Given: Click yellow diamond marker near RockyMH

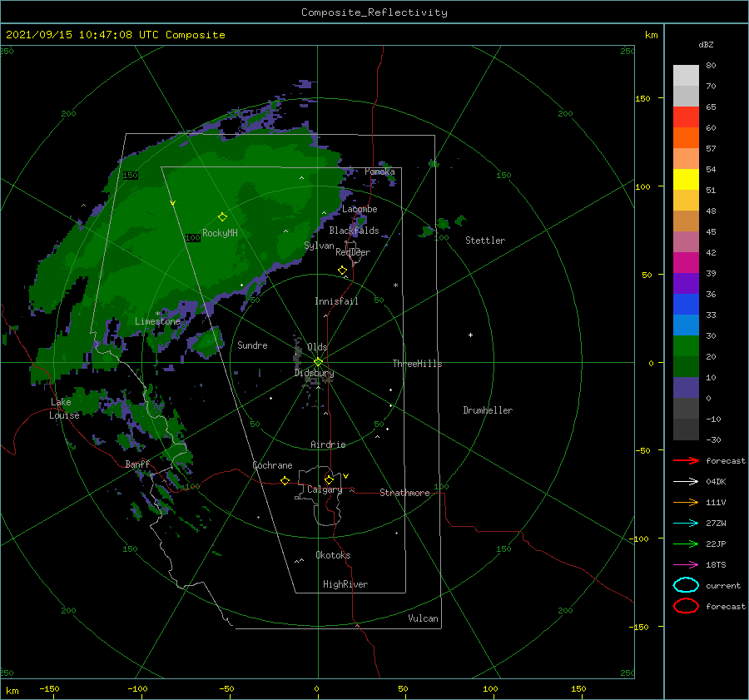Looking at the screenshot, I should coord(222,217).
